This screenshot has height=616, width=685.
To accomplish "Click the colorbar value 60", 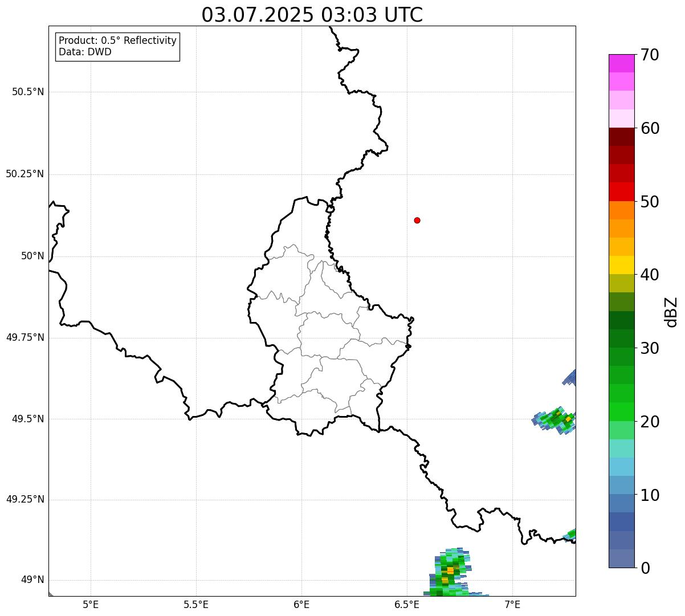I will tap(650, 128).
